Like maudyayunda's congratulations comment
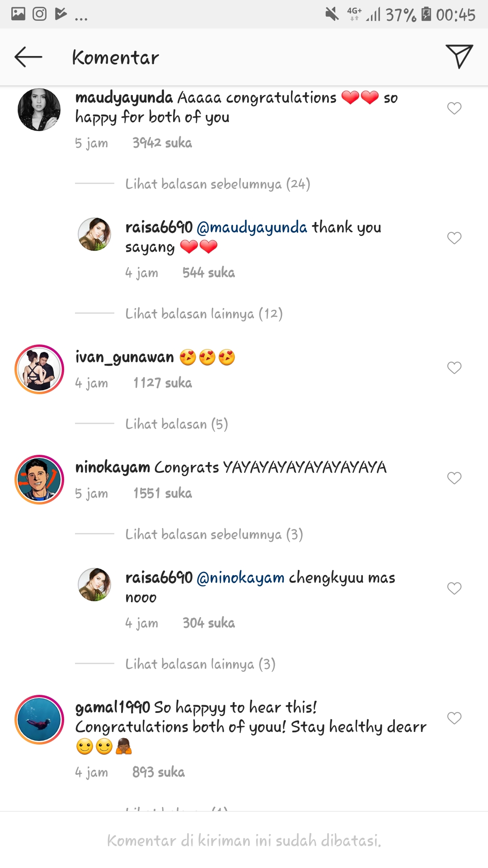488x868 pixels. click(454, 108)
